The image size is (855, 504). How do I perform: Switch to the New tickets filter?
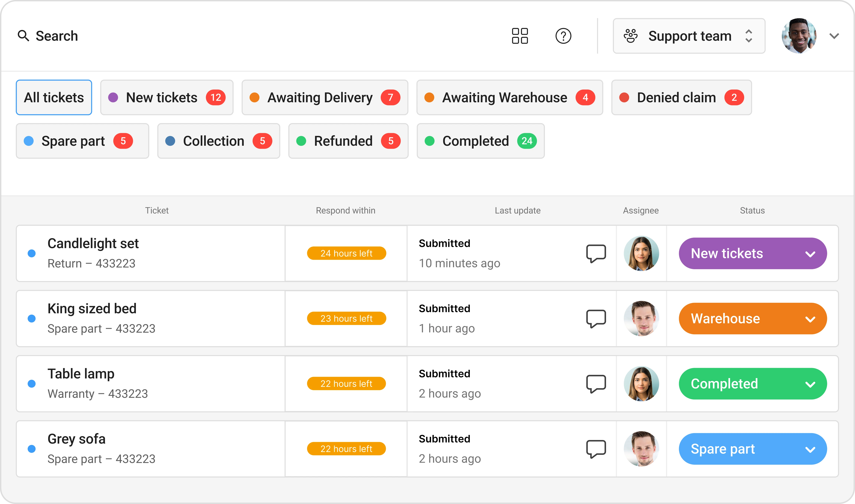167,97
